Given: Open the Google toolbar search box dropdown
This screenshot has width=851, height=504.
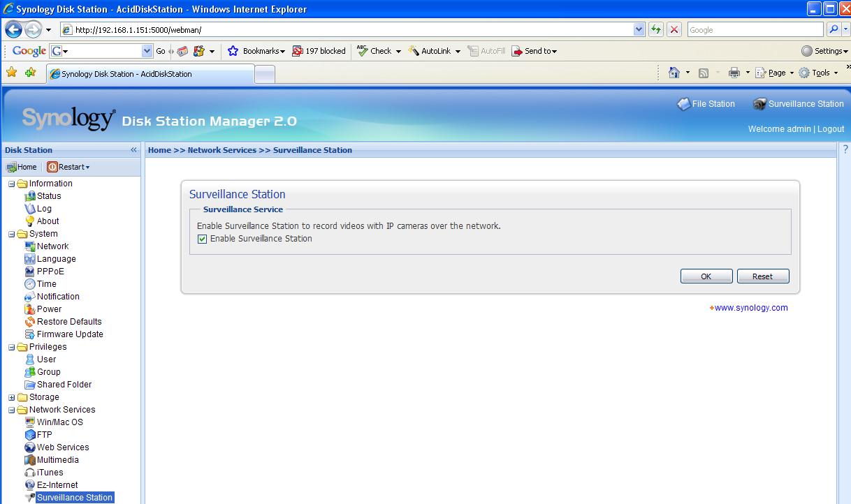Looking at the screenshot, I should click(147, 51).
